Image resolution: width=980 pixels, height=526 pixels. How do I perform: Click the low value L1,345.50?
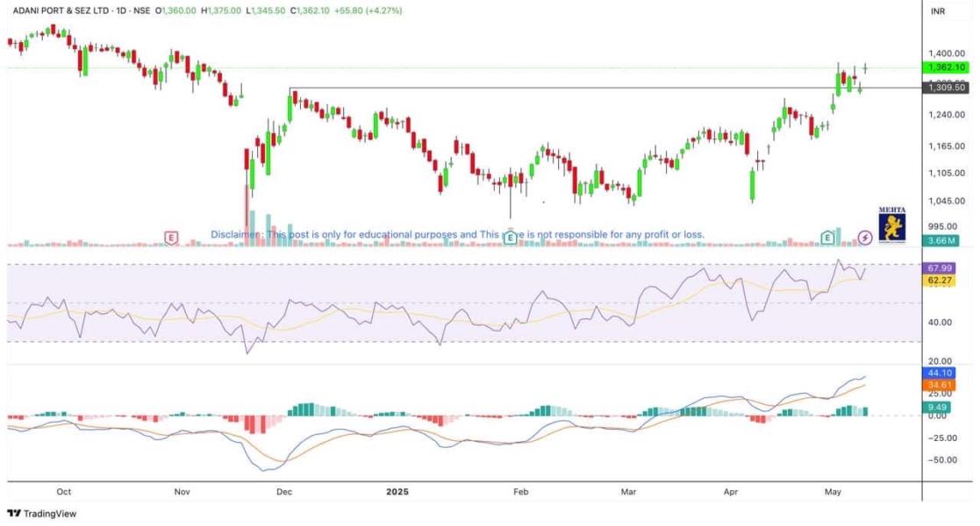tap(266, 11)
